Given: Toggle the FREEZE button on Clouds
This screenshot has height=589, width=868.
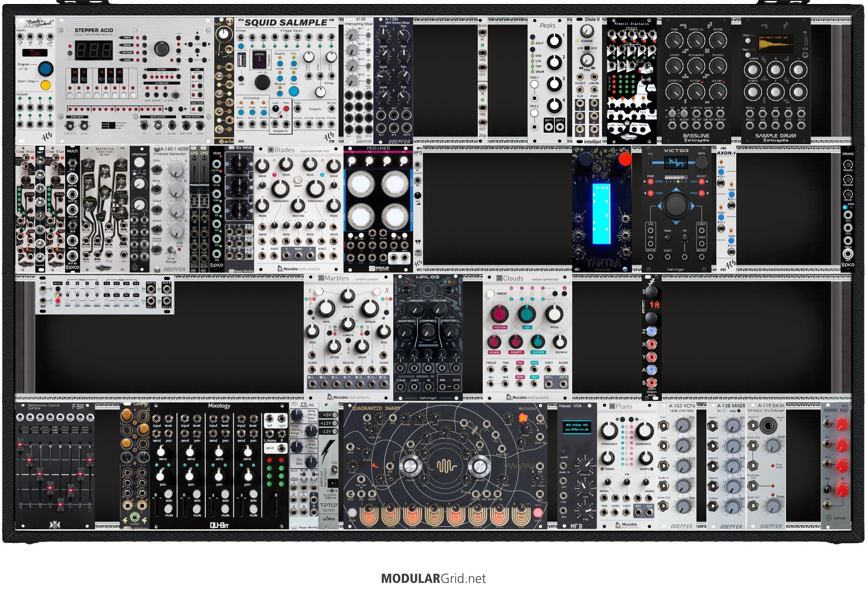Looking at the screenshot, I should tap(492, 294).
